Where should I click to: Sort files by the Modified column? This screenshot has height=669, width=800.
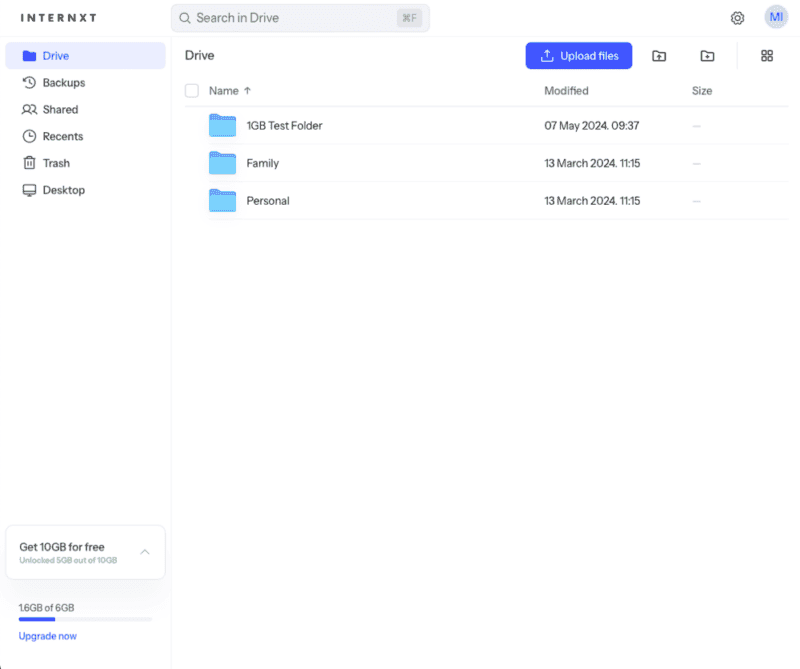[566, 90]
